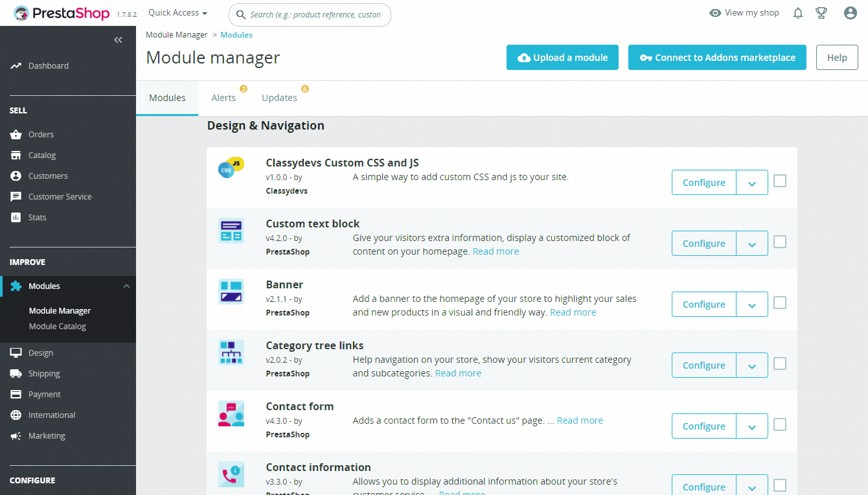Open notifications bell icon
The width and height of the screenshot is (868, 495).
pos(798,13)
